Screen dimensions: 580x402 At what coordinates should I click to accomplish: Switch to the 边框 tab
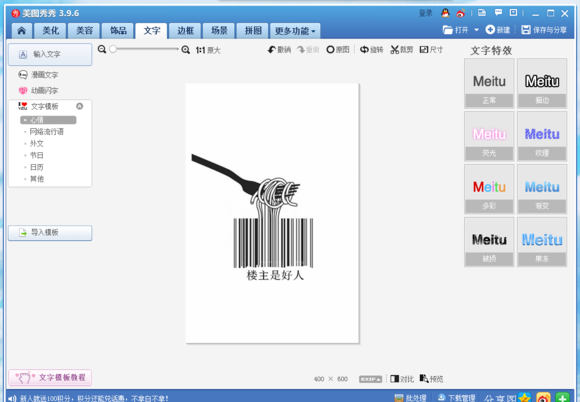click(x=185, y=31)
